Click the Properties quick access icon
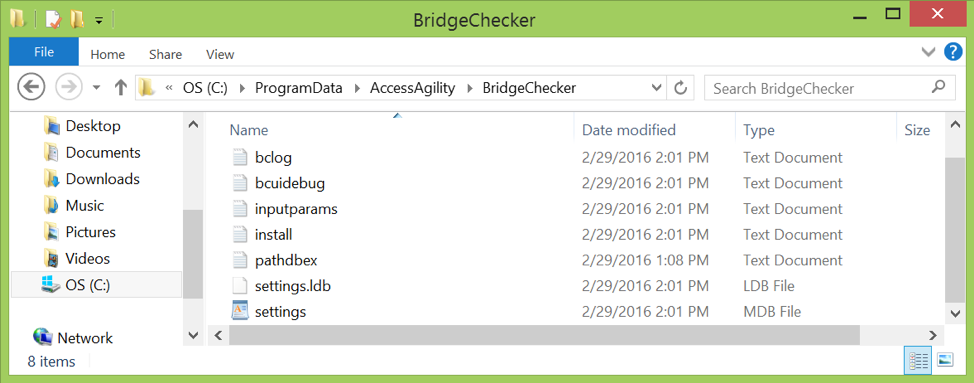 click(x=54, y=19)
